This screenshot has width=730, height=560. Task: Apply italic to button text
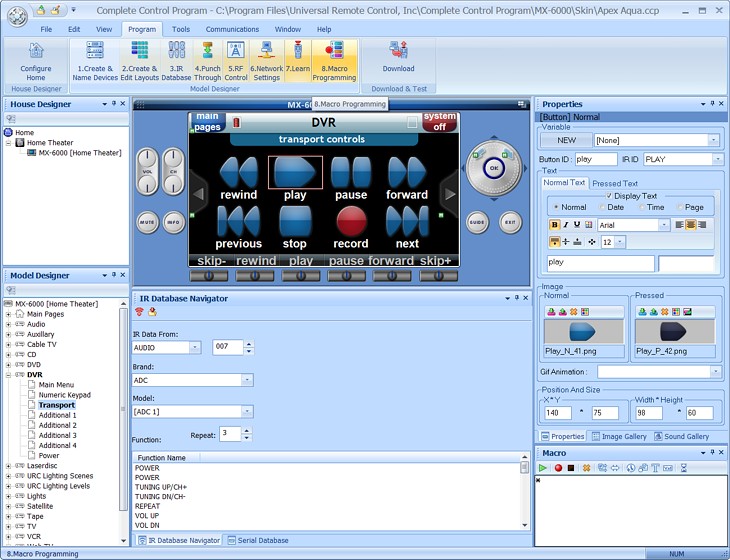coord(566,225)
